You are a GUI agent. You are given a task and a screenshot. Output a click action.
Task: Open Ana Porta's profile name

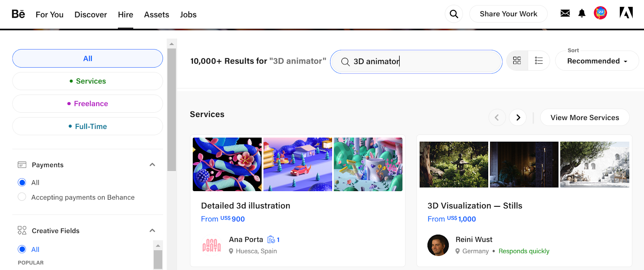(x=246, y=239)
